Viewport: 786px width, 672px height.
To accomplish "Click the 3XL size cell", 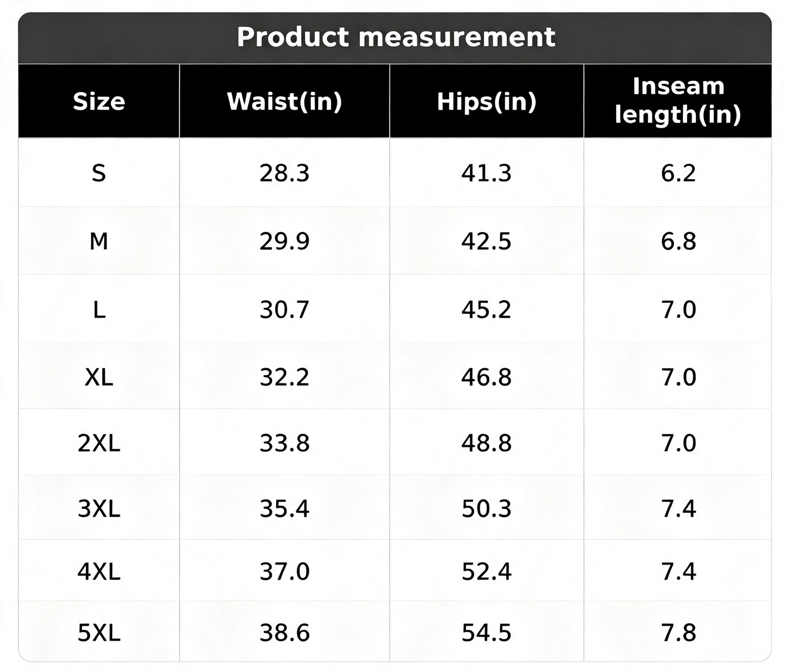I will (99, 509).
